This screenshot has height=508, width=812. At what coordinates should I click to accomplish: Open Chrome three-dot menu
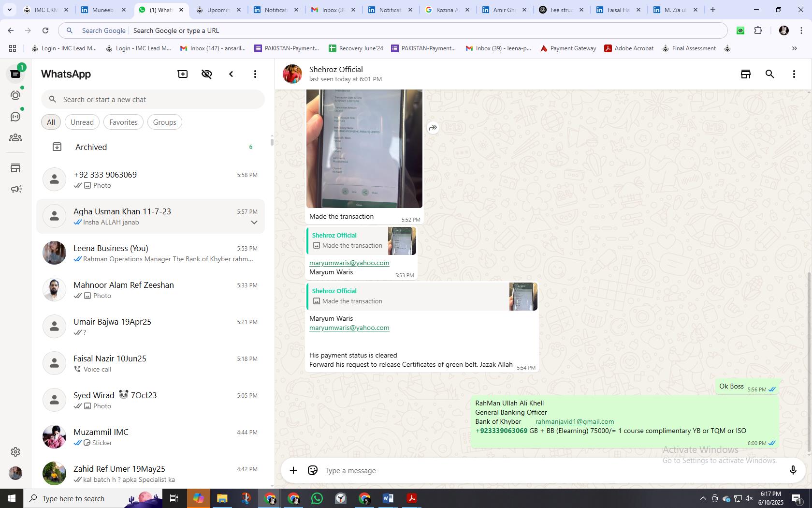(801, 30)
